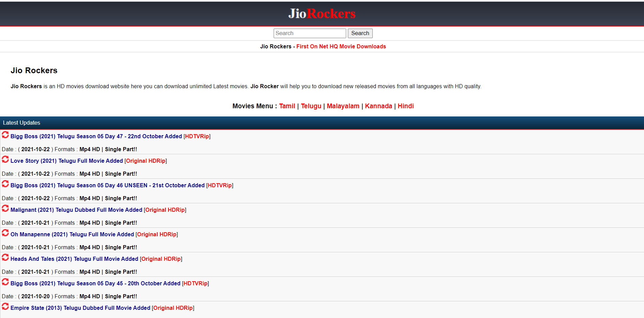Go to the Malayalam movies section
Image resolution: width=644 pixels, height=318 pixels.
pos(343,106)
